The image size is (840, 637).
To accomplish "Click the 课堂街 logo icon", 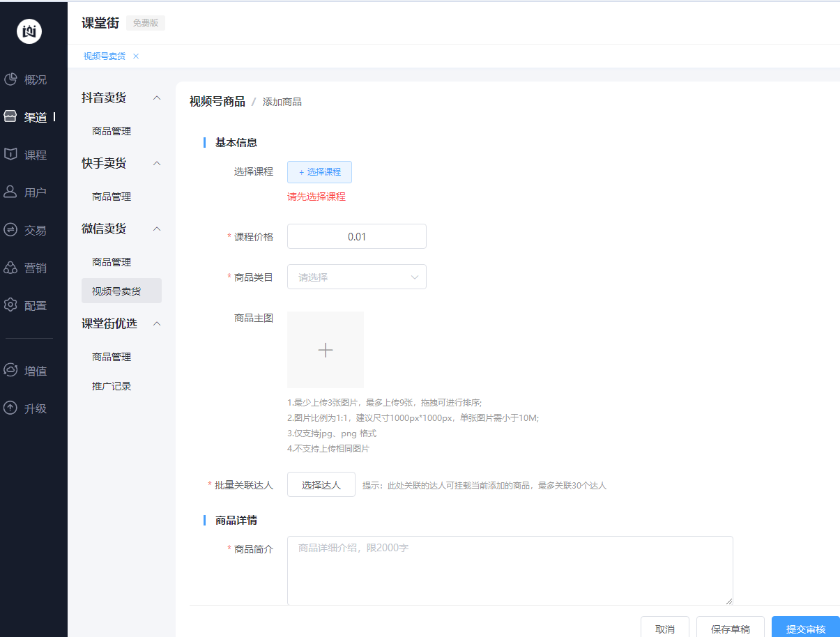I will [29, 31].
